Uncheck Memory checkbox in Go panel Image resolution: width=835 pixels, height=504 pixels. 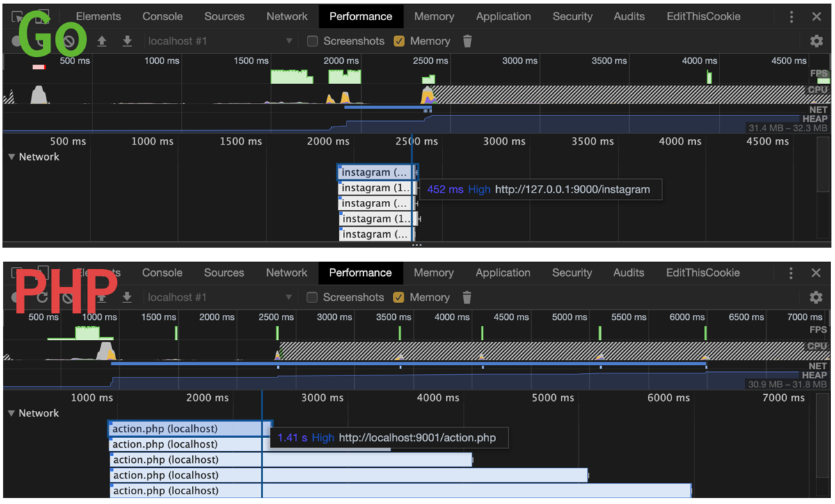pos(399,41)
